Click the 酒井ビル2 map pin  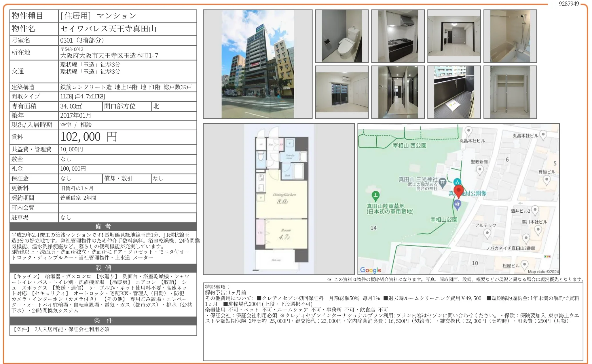(x=535, y=210)
